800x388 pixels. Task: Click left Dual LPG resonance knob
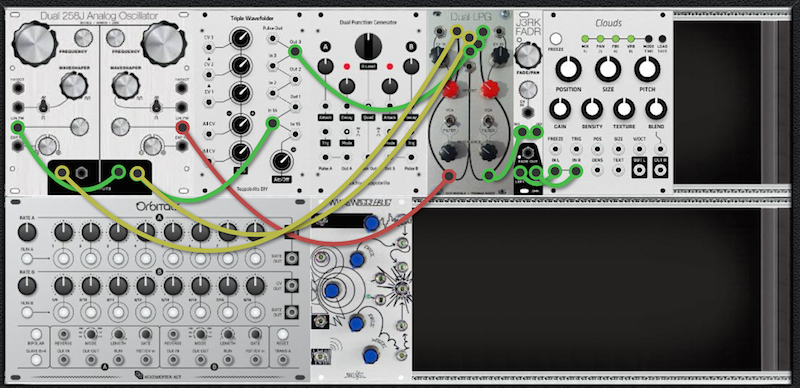click(x=449, y=152)
